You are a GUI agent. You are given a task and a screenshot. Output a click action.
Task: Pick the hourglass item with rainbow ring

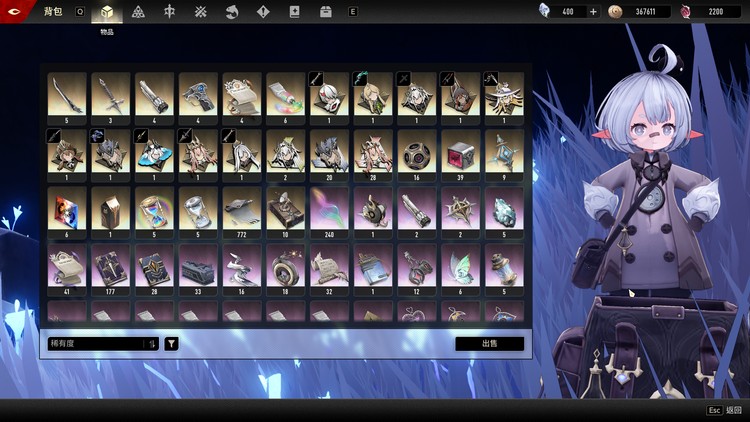click(x=153, y=209)
